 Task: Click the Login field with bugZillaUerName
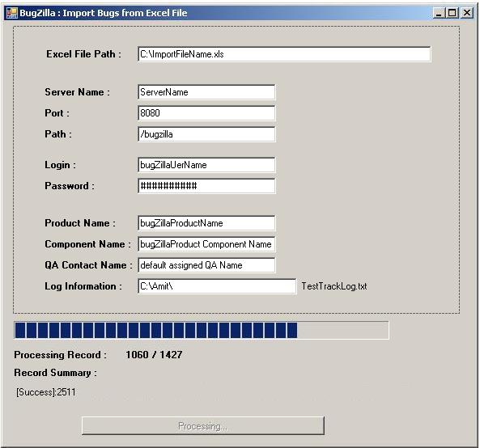click(206, 165)
